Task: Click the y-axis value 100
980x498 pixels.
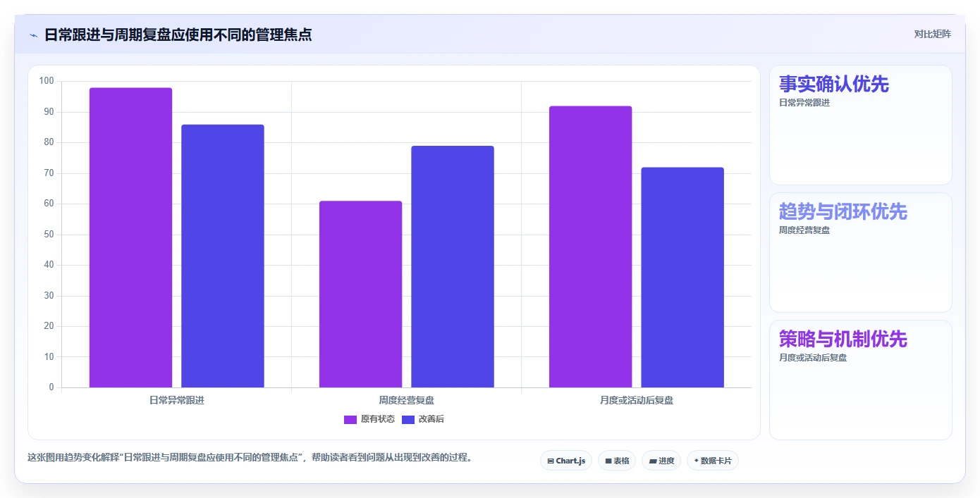Action: pyautogui.click(x=47, y=81)
